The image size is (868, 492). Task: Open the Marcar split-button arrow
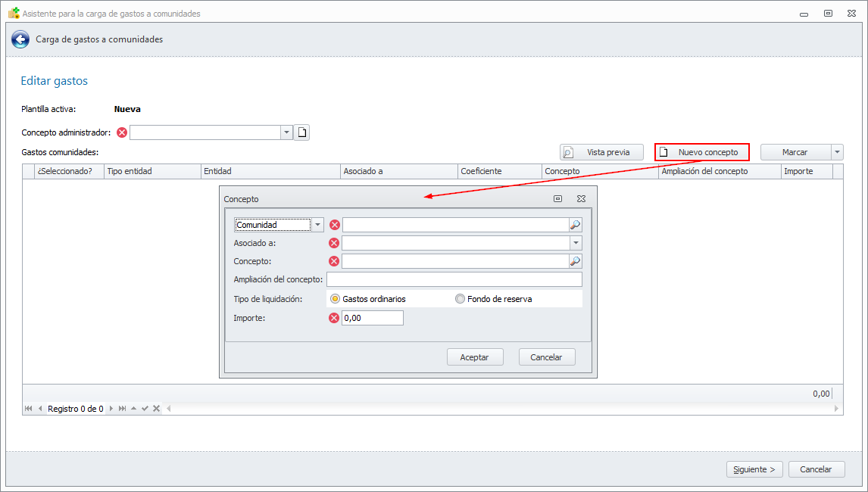(837, 152)
